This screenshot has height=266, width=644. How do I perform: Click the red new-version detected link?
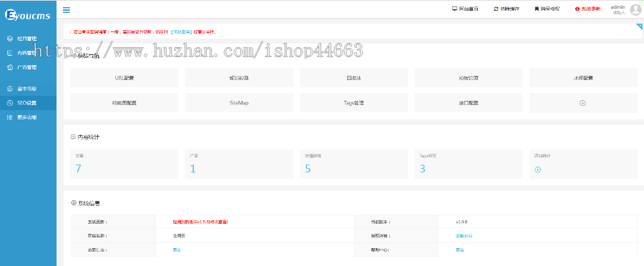tap(200, 222)
